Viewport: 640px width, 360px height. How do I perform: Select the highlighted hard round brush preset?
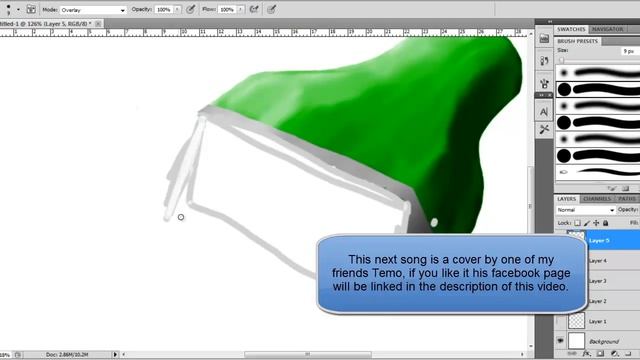pos(598,89)
